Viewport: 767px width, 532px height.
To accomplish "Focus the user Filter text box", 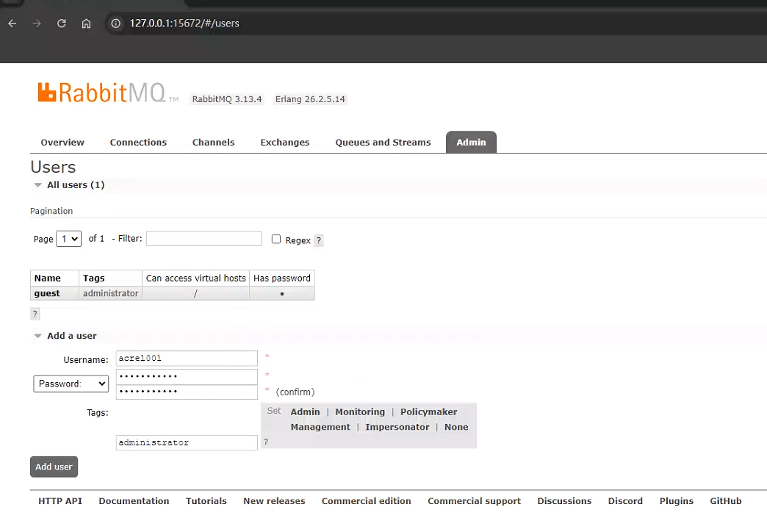I will [204, 239].
